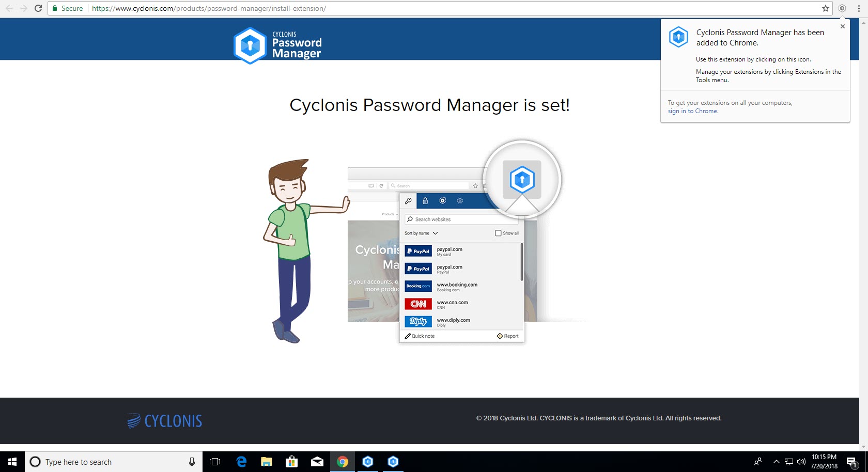Show hidden system tray icons
The height and width of the screenshot is (472, 868).
776,462
